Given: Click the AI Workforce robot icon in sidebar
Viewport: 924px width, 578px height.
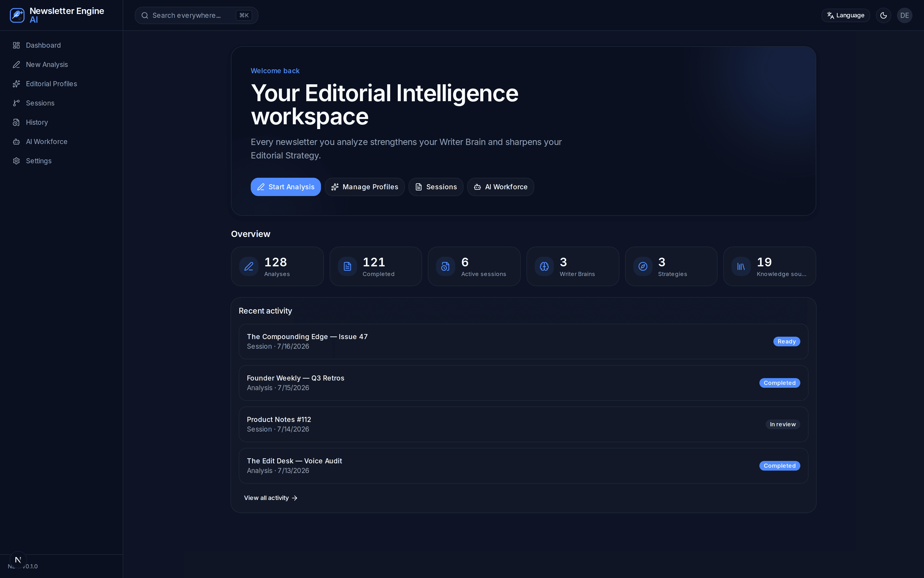Looking at the screenshot, I should point(16,141).
